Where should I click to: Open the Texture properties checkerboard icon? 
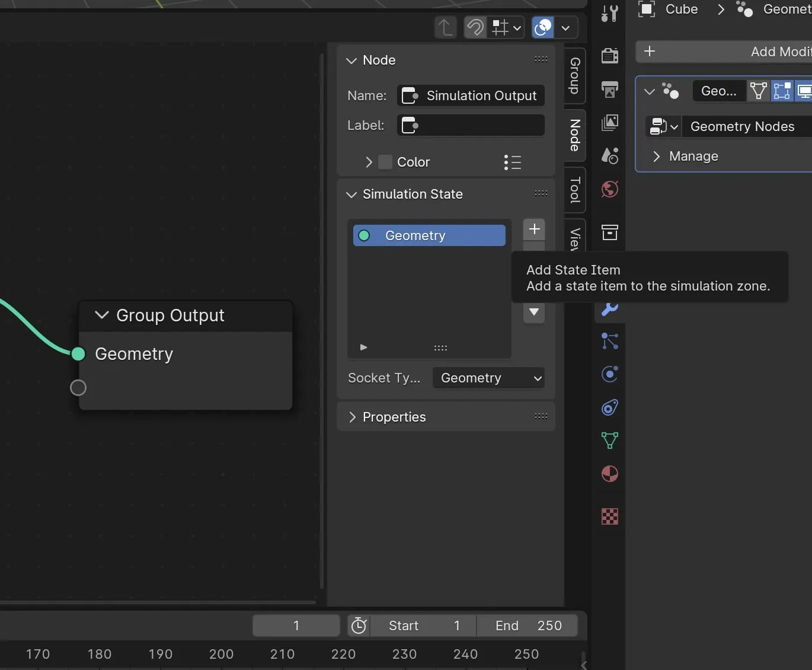[x=610, y=516]
